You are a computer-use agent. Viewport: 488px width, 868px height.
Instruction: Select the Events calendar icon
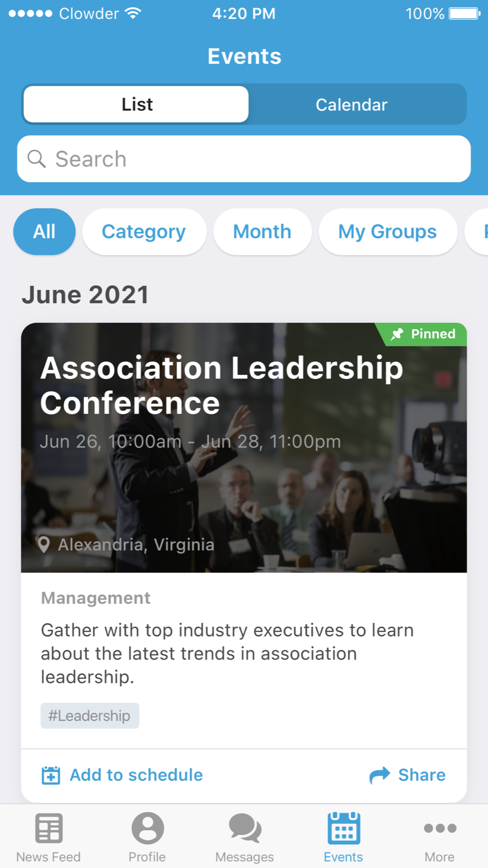tap(344, 828)
